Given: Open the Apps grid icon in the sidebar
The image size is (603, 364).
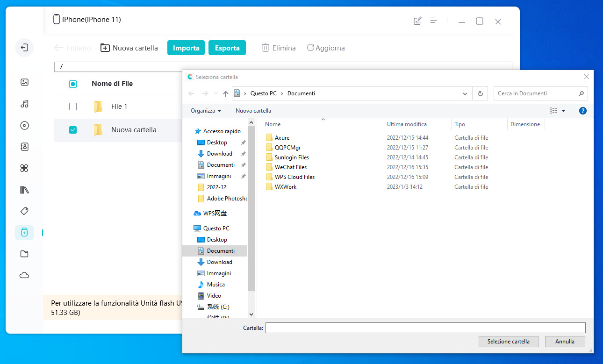Looking at the screenshot, I should pos(24,168).
